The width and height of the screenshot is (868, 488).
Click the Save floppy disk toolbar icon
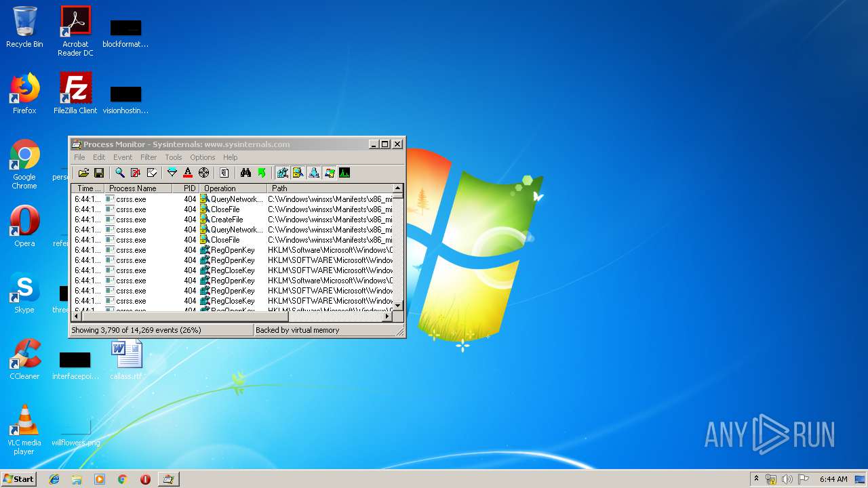click(x=99, y=173)
